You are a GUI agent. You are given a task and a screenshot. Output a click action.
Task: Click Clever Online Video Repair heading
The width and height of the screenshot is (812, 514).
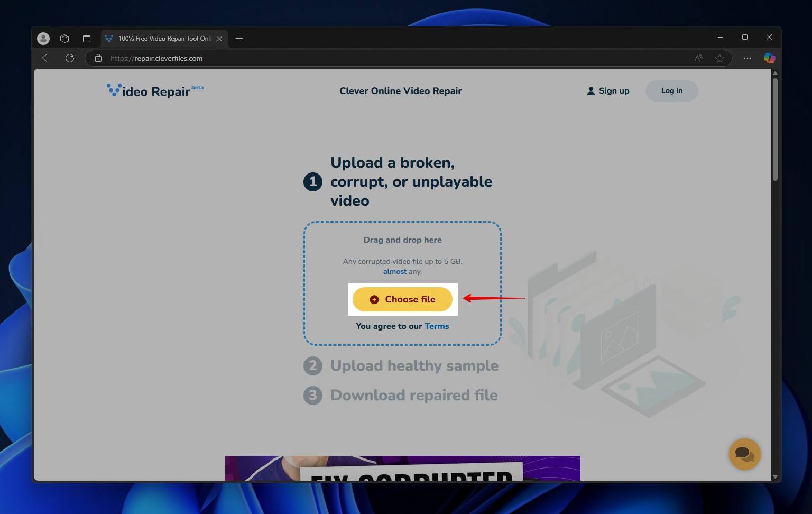point(401,91)
